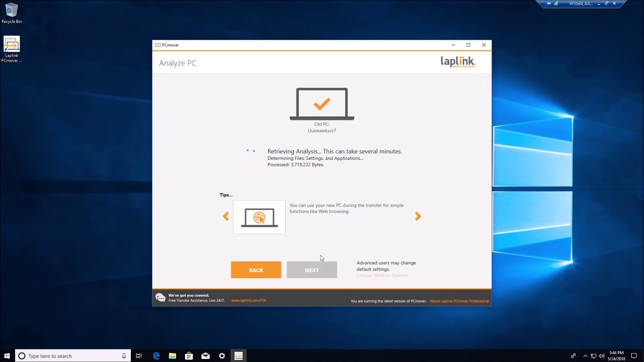This screenshot has height=362, width=644.
Task: Click the BACK button
Action: pyautogui.click(x=256, y=270)
